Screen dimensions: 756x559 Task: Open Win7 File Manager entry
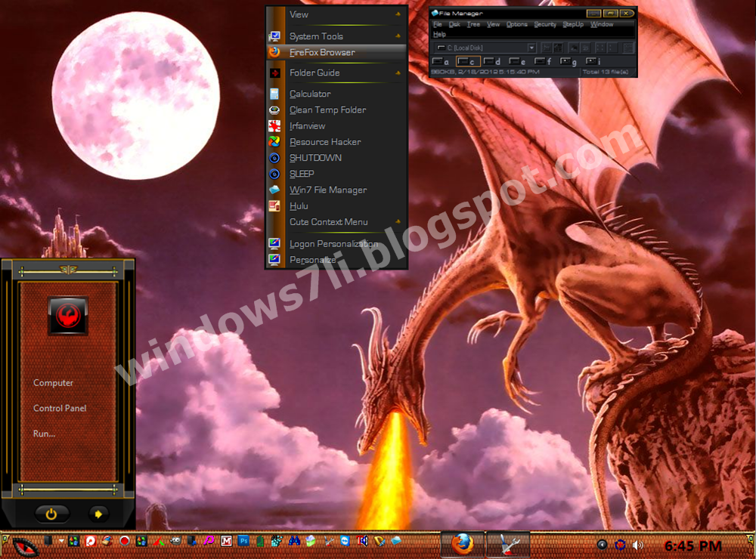click(x=336, y=190)
